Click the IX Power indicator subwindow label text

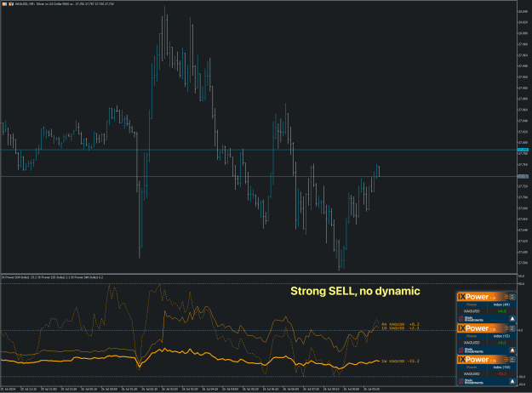[x=52, y=277]
